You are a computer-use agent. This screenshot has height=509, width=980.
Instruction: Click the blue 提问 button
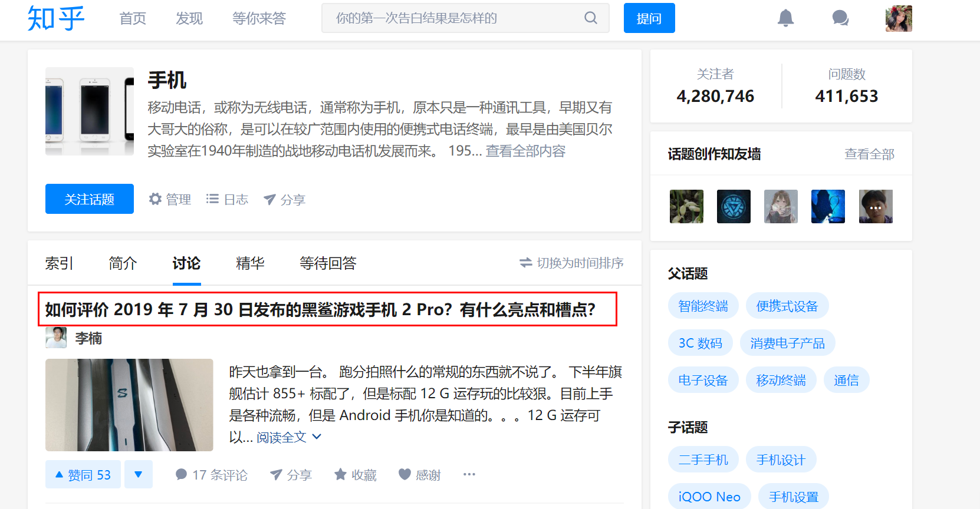click(x=649, y=18)
